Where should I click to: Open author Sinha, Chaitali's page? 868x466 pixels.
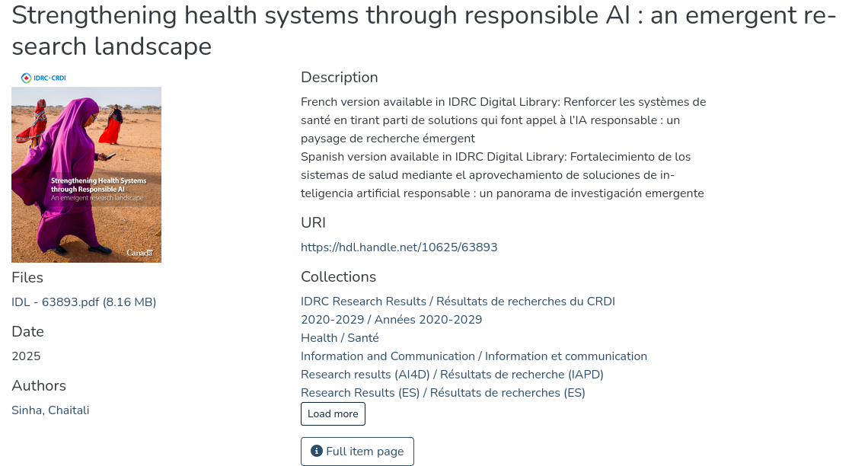click(x=50, y=410)
